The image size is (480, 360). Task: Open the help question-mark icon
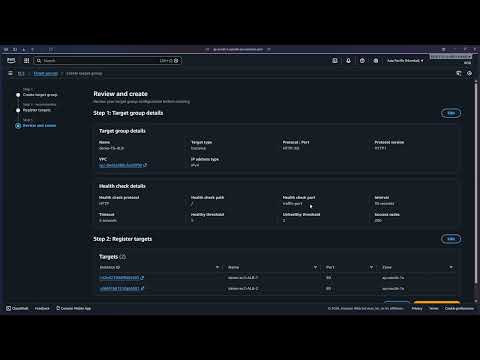(x=362, y=60)
